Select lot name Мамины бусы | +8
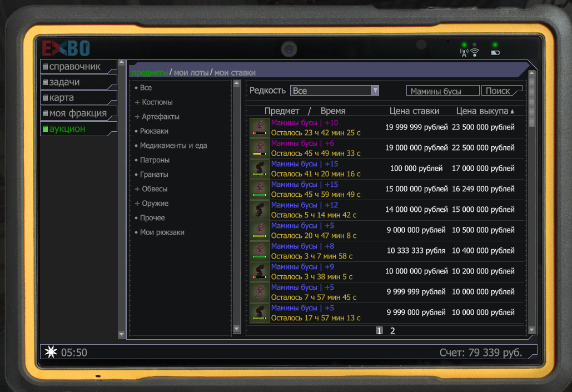Viewport: 572px width, 392px height. point(302,246)
